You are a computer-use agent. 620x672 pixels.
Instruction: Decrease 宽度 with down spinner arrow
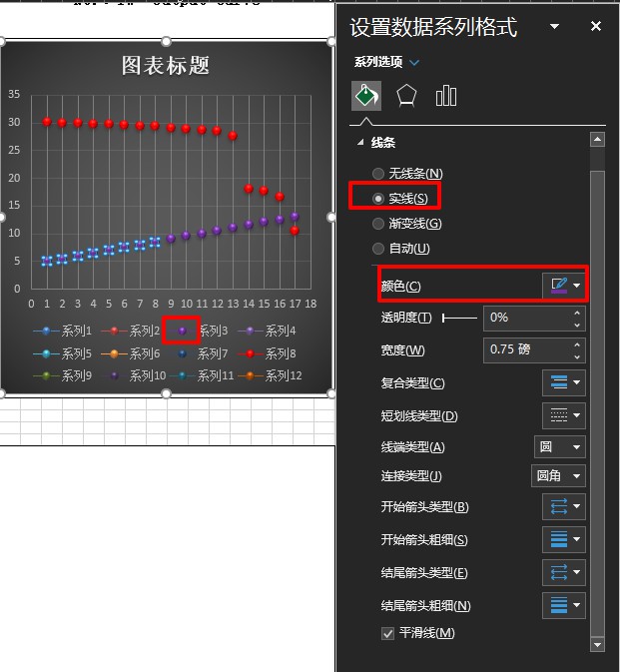(x=577, y=356)
